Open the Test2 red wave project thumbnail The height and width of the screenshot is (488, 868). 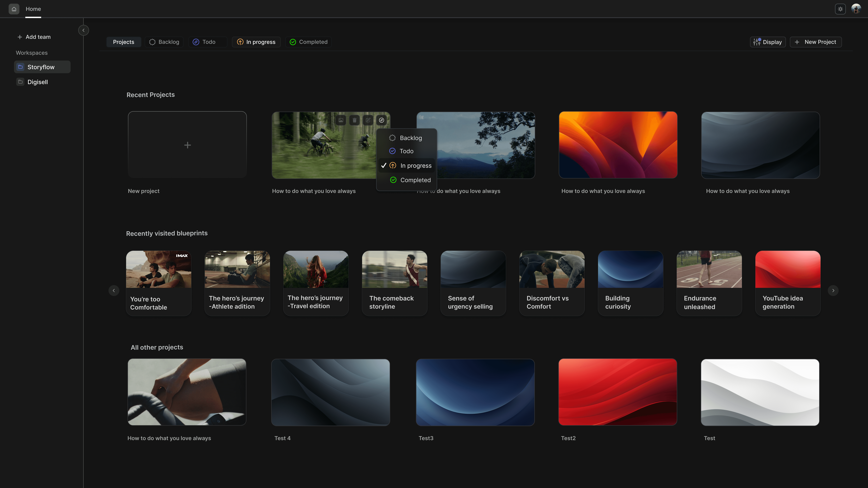point(618,392)
